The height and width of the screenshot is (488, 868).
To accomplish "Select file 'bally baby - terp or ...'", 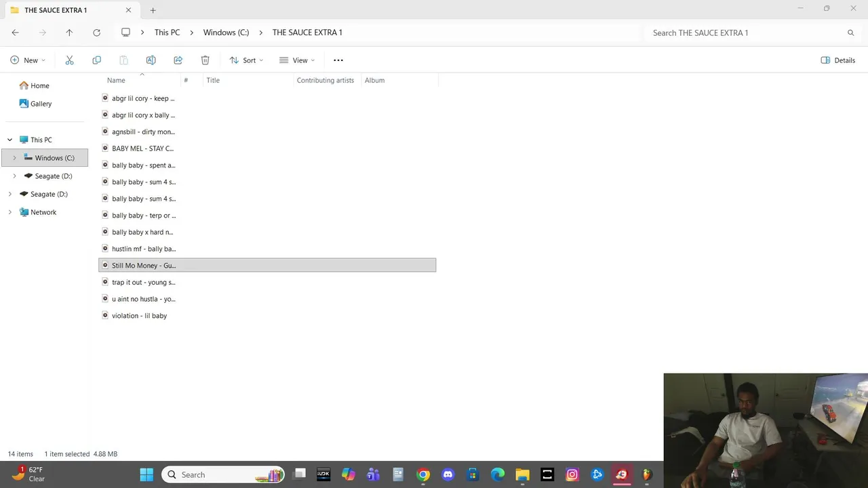I will (267, 216).
